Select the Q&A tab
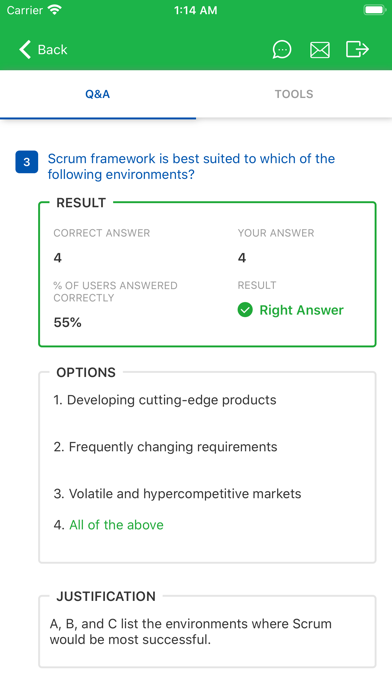The height and width of the screenshot is (696, 392). [98, 94]
